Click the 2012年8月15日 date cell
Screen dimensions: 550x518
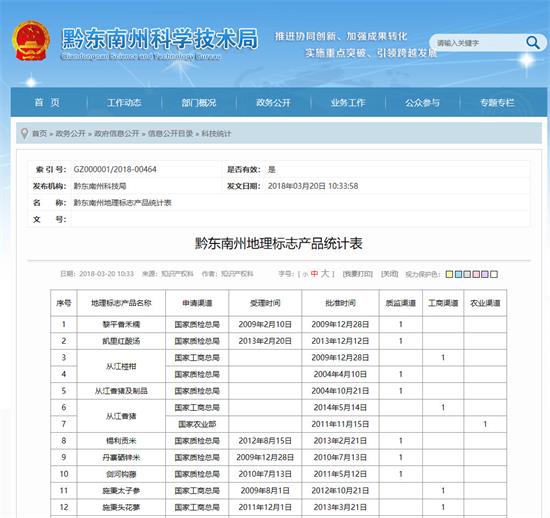(265, 440)
